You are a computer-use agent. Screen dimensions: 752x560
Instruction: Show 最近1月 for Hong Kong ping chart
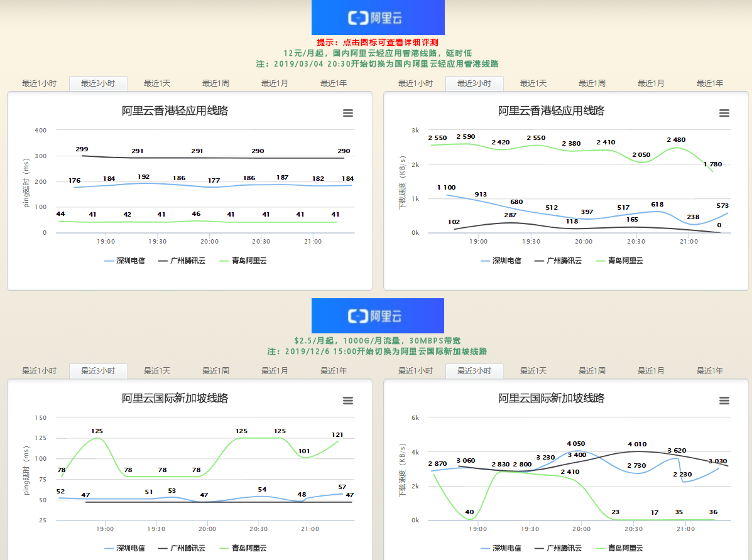click(275, 83)
